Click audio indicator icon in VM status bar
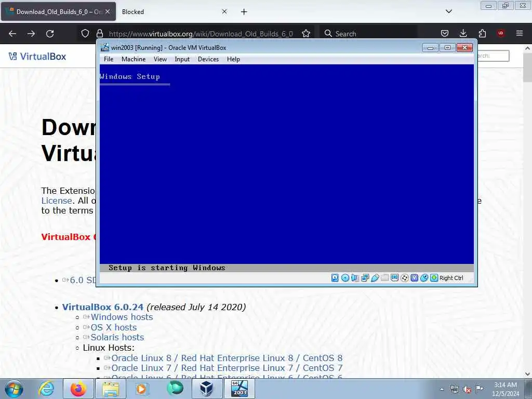The height and width of the screenshot is (399, 532). (355, 278)
